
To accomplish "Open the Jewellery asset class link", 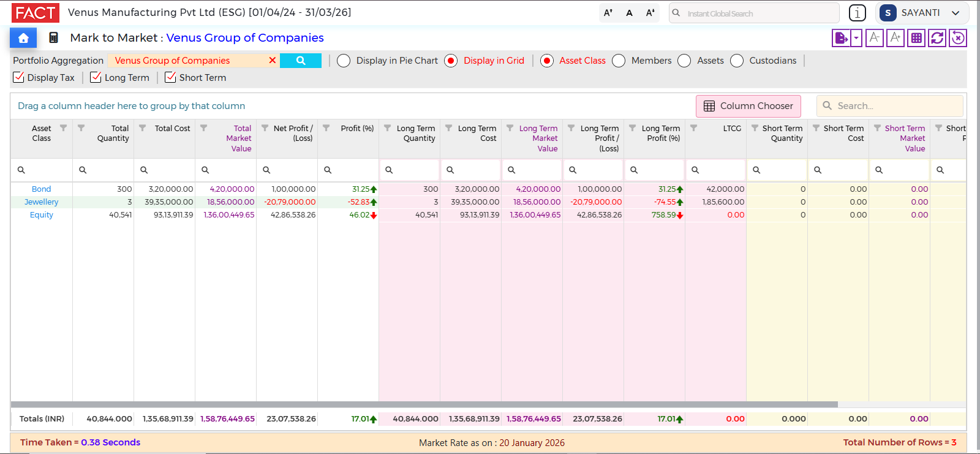I will [x=41, y=202].
